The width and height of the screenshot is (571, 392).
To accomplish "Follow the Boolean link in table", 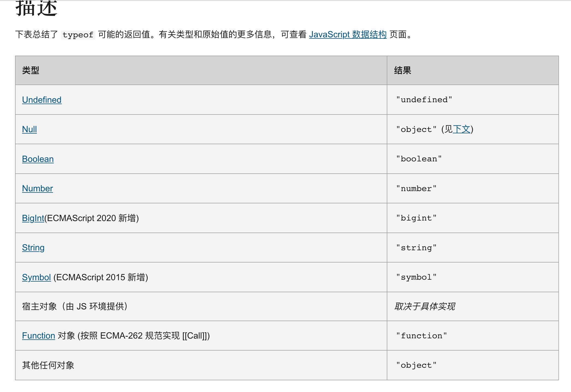I will click(38, 159).
